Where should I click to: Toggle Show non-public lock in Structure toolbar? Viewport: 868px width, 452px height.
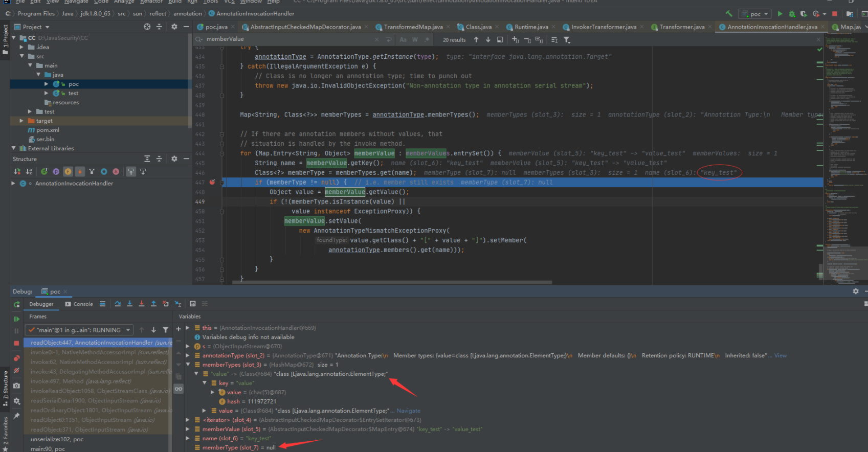click(x=80, y=172)
